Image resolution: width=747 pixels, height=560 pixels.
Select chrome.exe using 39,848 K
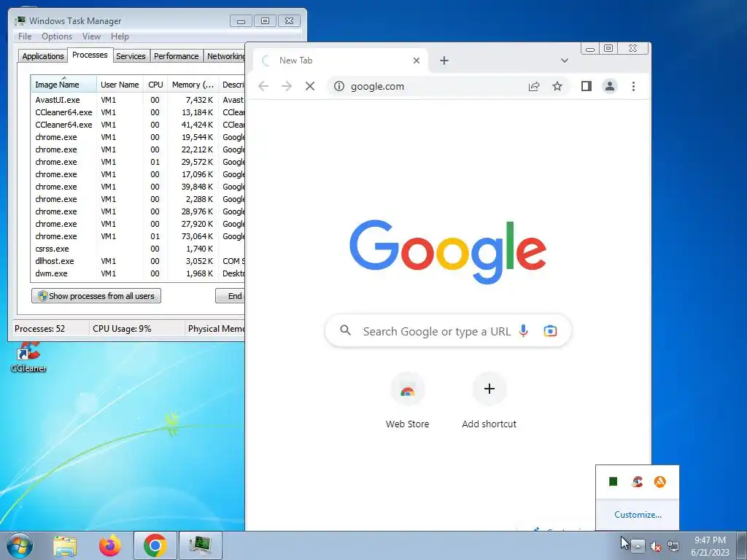(138, 187)
